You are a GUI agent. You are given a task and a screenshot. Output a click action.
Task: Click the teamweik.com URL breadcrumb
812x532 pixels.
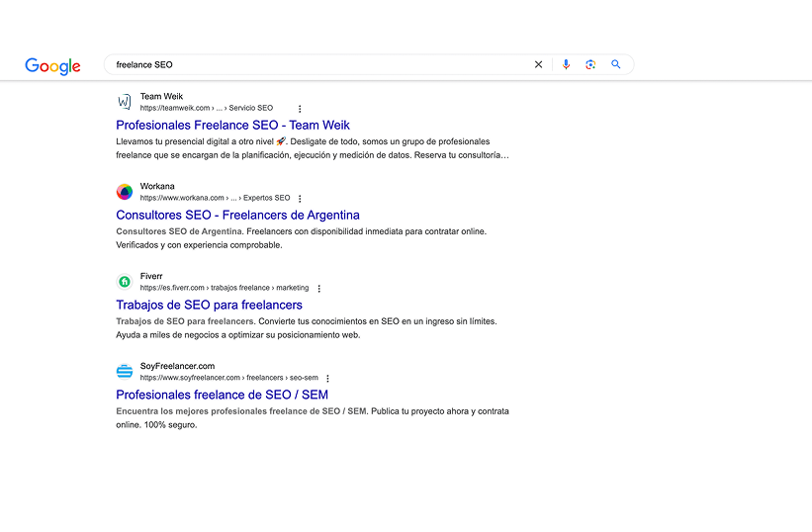click(206, 108)
